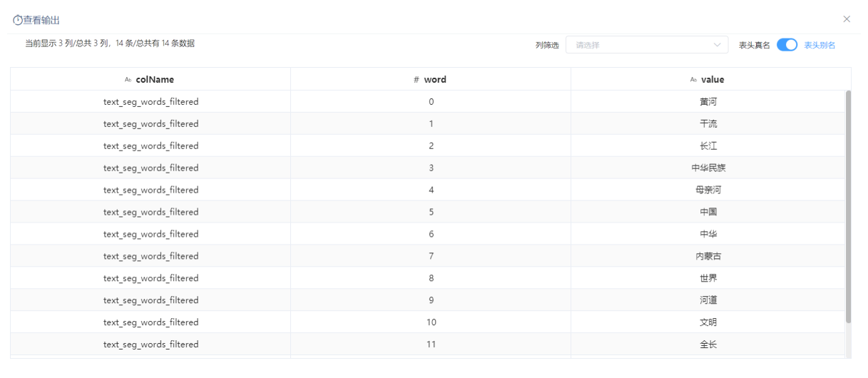Toggle the 表头真名 / 表头别名 switch
The height and width of the screenshot is (378, 868).
(787, 45)
